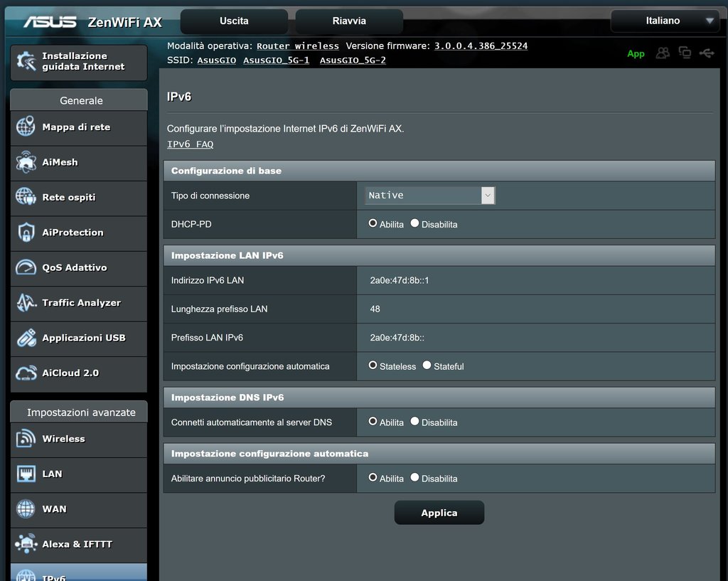
Task: Click the USB status icon in header
Action: (x=707, y=53)
